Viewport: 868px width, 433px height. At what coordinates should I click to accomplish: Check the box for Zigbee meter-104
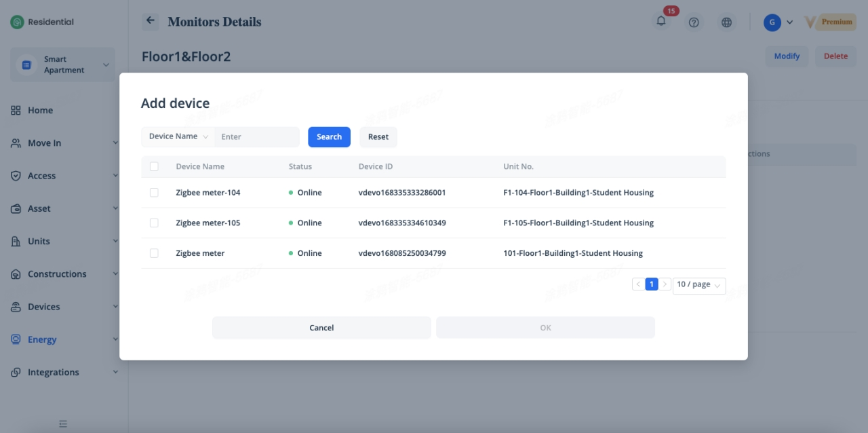pos(154,193)
